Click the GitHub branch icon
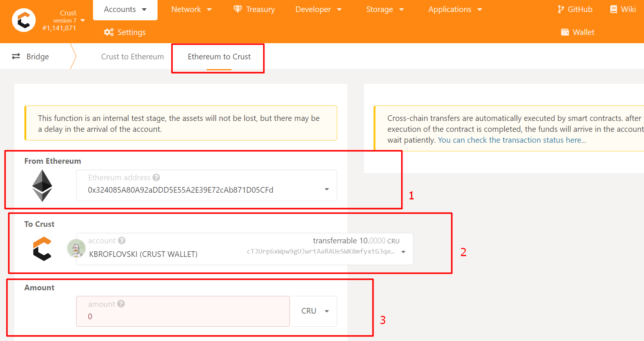This screenshot has width=644, height=341. [561, 9]
